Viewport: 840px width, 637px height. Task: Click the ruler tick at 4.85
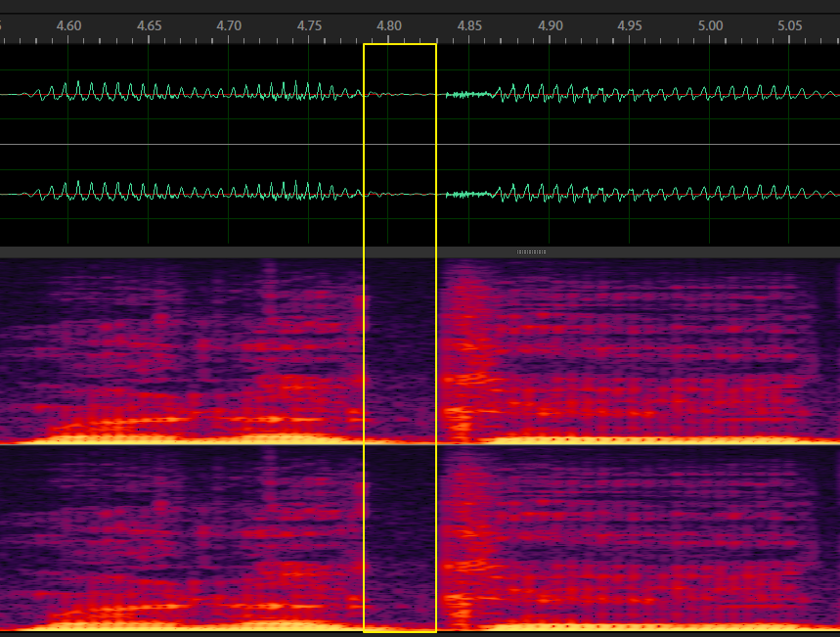[470, 37]
